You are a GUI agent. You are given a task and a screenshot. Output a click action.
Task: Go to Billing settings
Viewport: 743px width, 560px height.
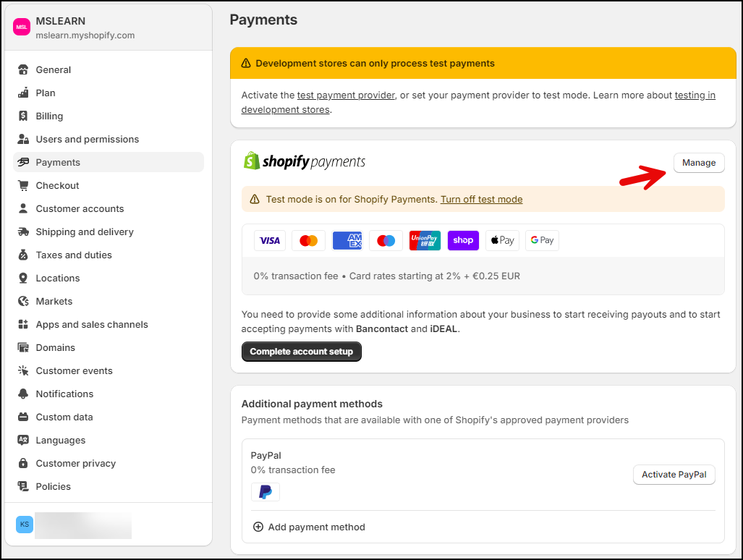[109, 116]
